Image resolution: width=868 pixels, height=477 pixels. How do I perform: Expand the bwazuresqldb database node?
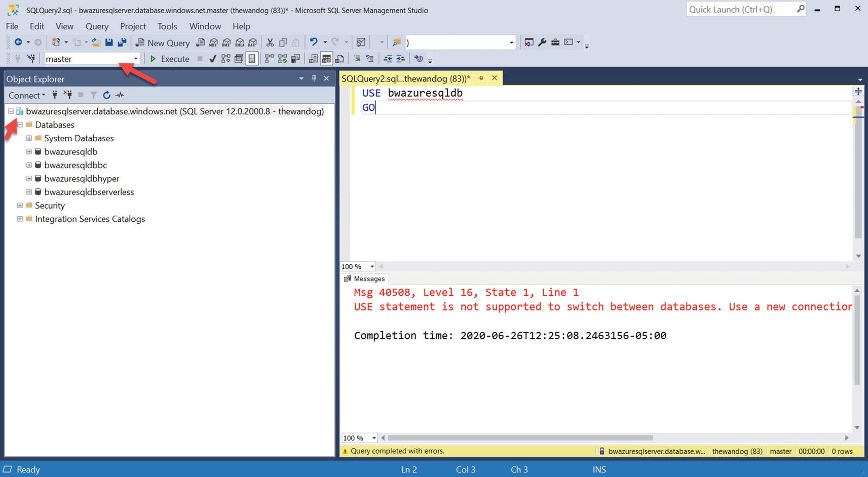(x=29, y=151)
